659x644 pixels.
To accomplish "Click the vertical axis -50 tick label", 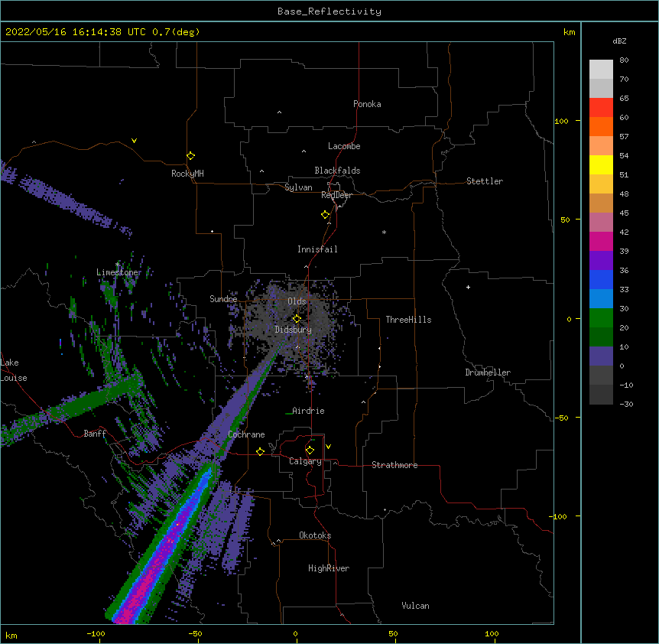I will click(561, 418).
